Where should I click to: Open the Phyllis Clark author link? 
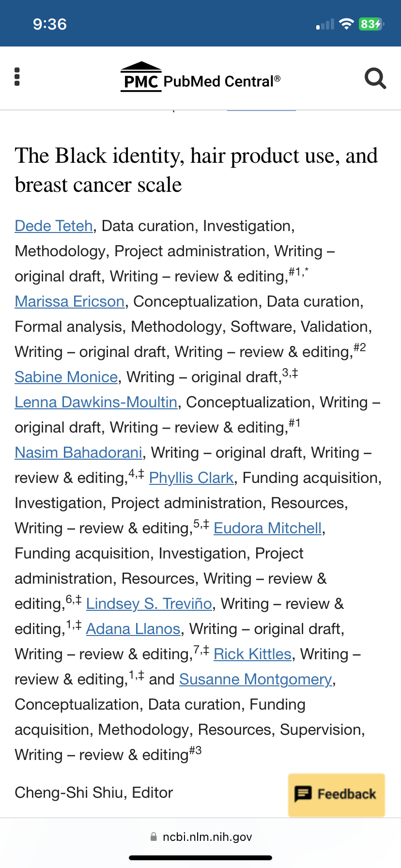191,478
